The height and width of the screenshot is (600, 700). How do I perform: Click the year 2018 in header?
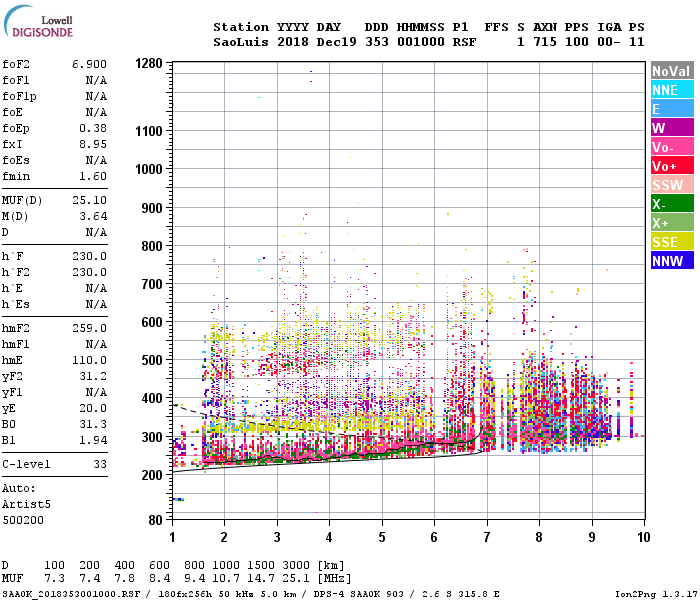(293, 42)
